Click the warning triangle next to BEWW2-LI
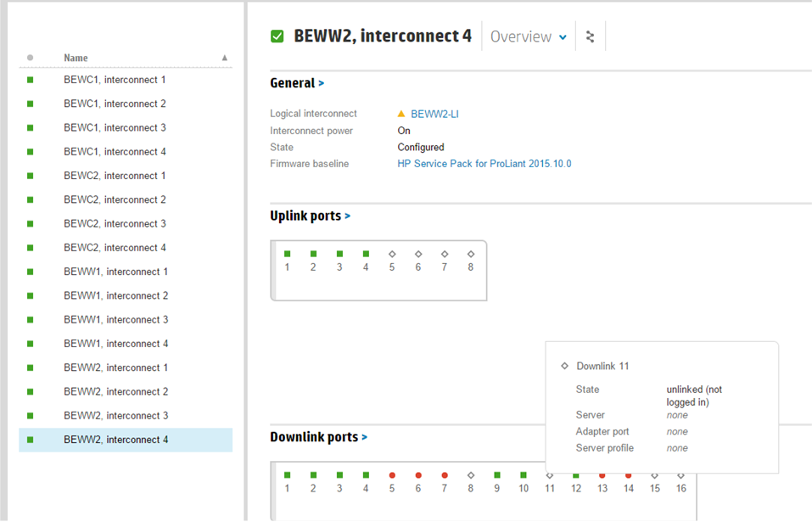This screenshot has height=522, width=812. click(x=401, y=114)
